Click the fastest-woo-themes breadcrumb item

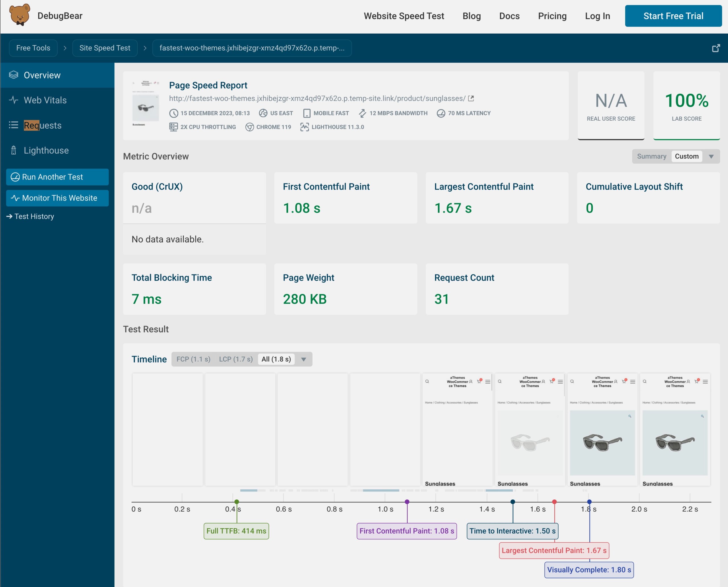coord(252,48)
